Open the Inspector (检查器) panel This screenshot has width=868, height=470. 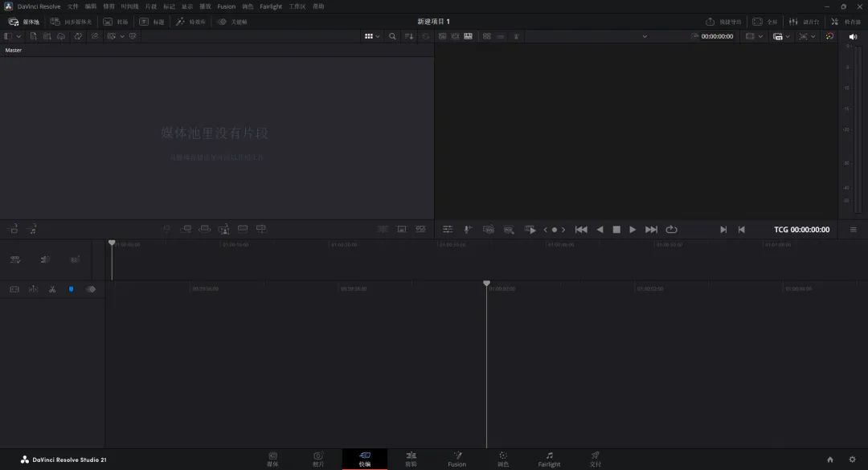click(x=845, y=22)
